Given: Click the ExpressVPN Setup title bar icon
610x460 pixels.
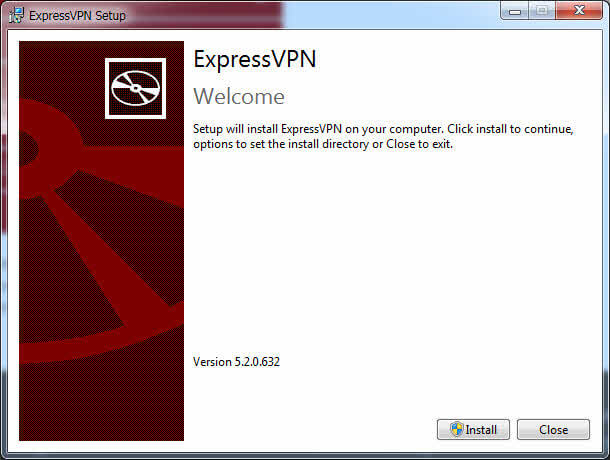Looking at the screenshot, I should click(x=16, y=15).
